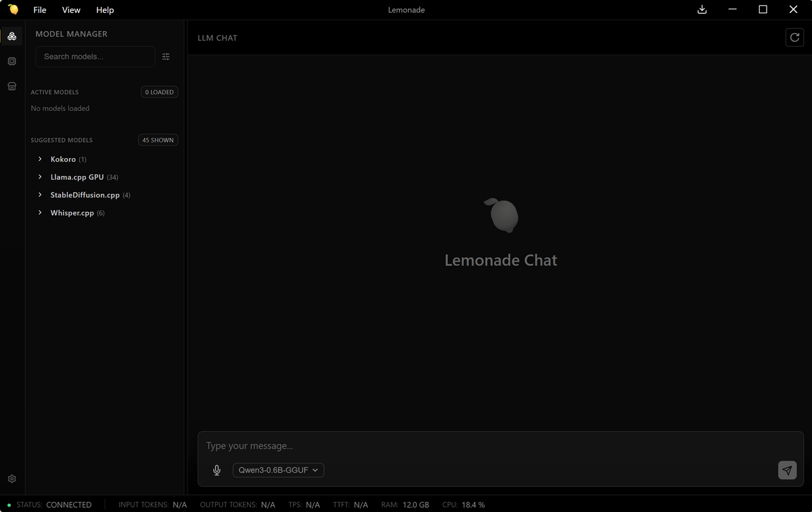Open the download manager icon in title bar
Image resolution: width=812 pixels, height=512 pixels.
(702, 9)
